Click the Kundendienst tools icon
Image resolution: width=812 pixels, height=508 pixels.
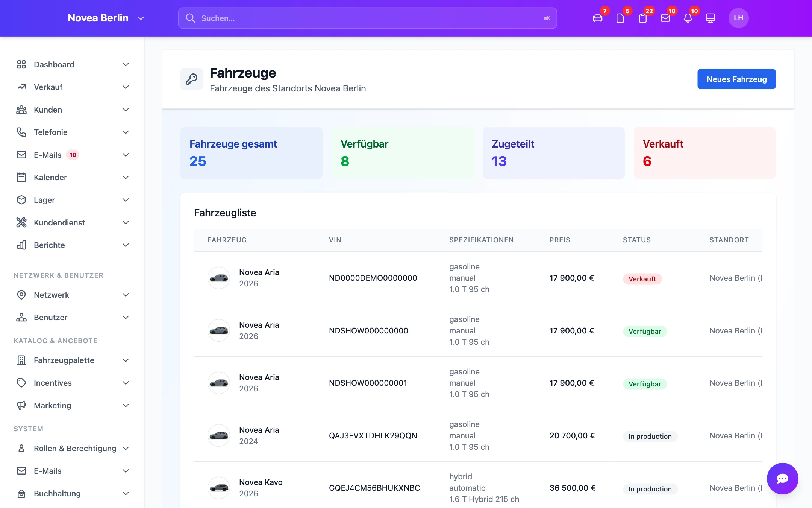pos(21,222)
